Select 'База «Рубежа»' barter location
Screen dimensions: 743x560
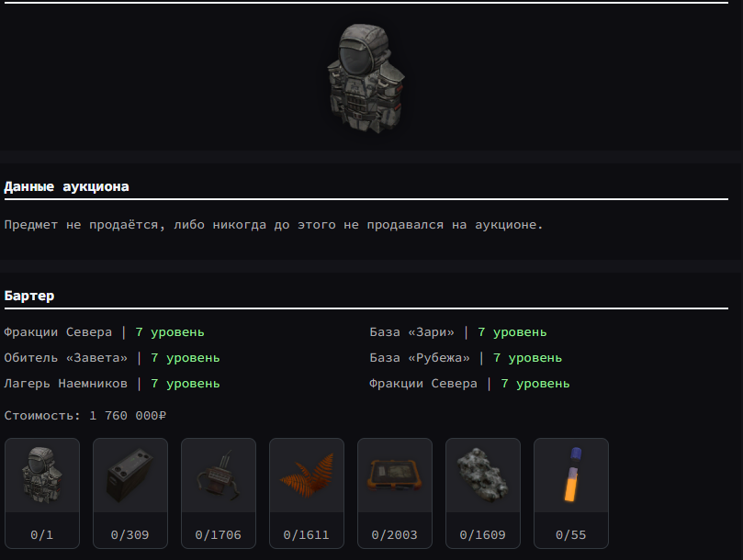(x=420, y=358)
